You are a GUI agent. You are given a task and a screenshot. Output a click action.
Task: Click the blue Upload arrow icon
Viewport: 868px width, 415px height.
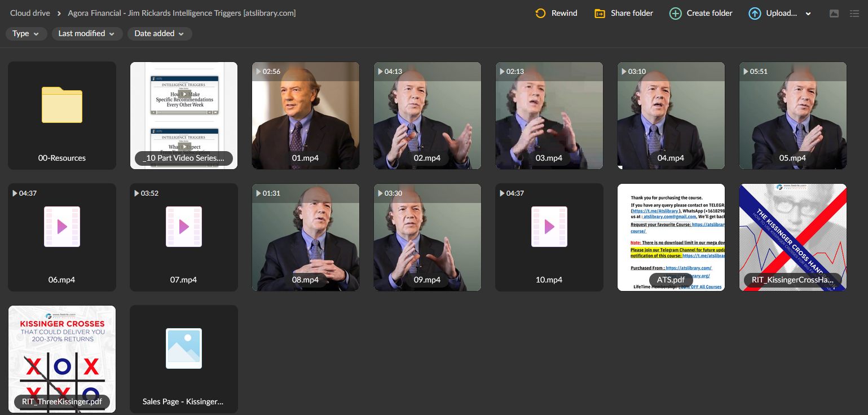pyautogui.click(x=755, y=12)
